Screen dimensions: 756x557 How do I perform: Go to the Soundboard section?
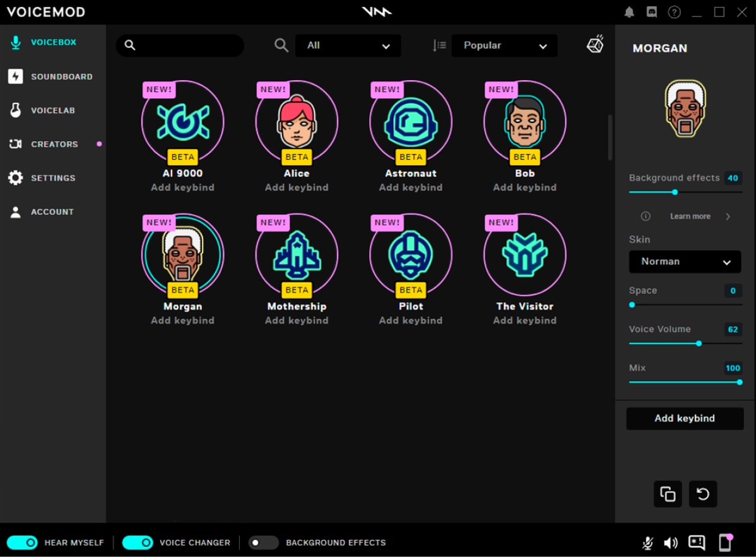61,76
